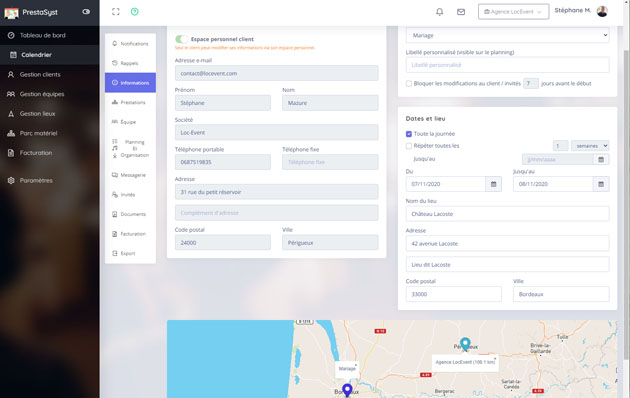The width and height of the screenshot is (630, 398).
Task: Click the PrestaSyst logo icon
Action: pyautogui.click(x=11, y=13)
